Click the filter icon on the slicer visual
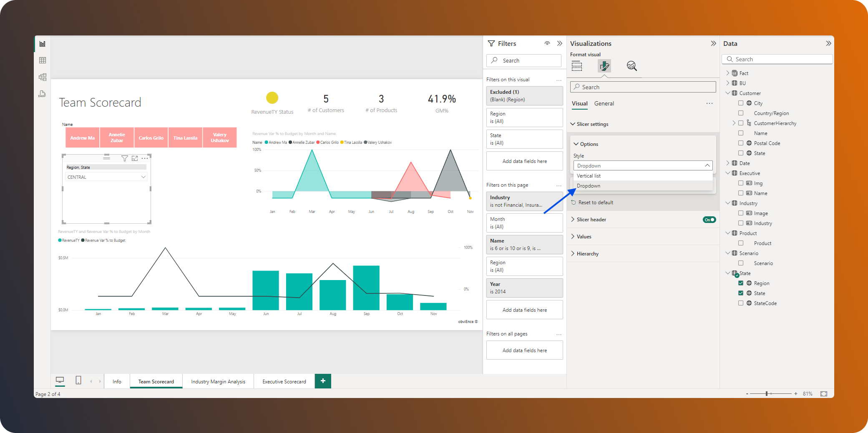Image resolution: width=868 pixels, height=433 pixels. point(125,158)
